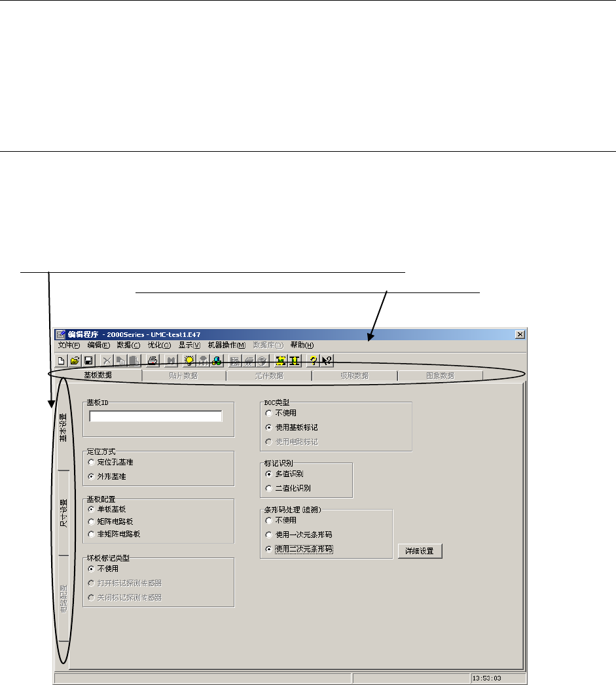Click the 详细设置 button

click(x=420, y=552)
